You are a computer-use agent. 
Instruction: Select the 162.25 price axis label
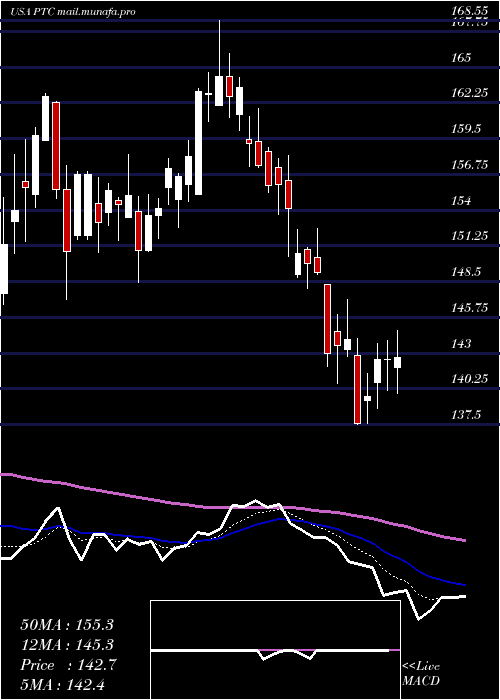[469, 93]
